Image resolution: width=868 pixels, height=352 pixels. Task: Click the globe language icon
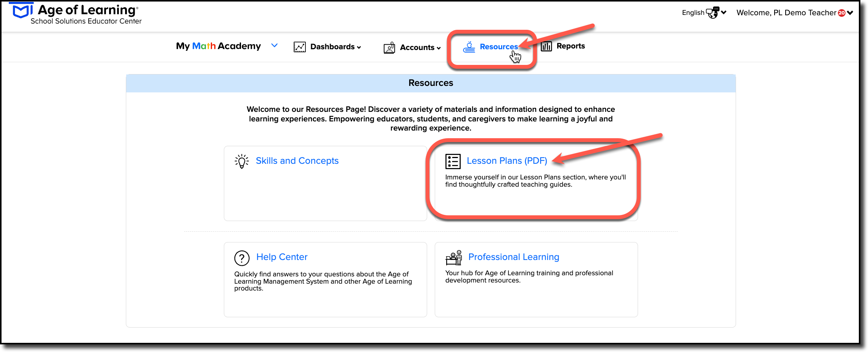[x=712, y=13]
